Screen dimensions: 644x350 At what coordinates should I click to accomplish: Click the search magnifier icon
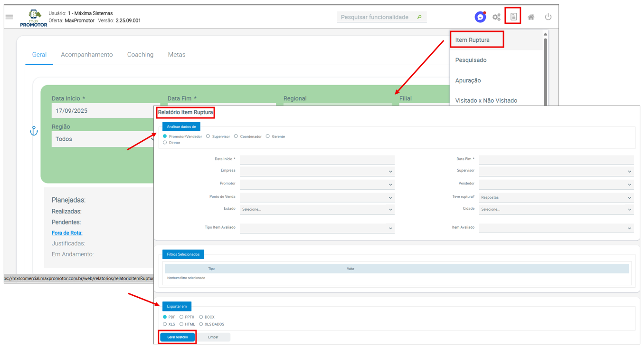(x=419, y=17)
